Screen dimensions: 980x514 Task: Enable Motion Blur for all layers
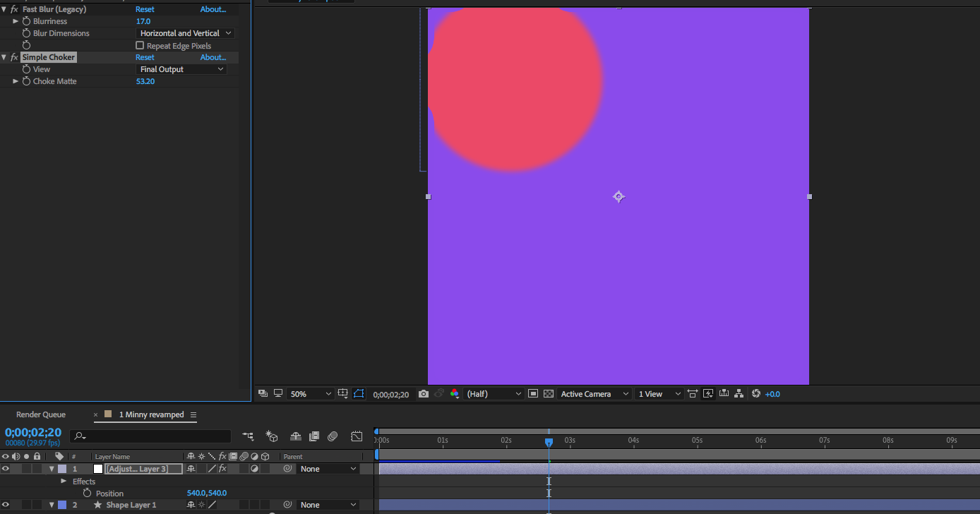click(333, 436)
